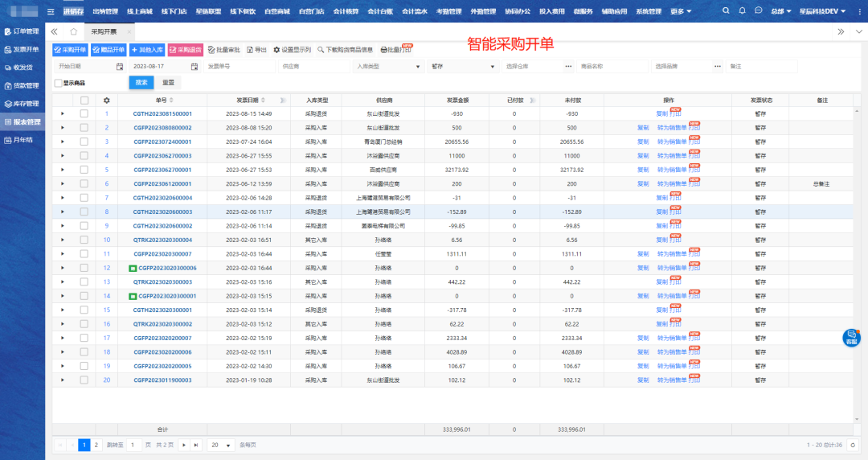Tick the select-all checkbox in table header

[84, 101]
